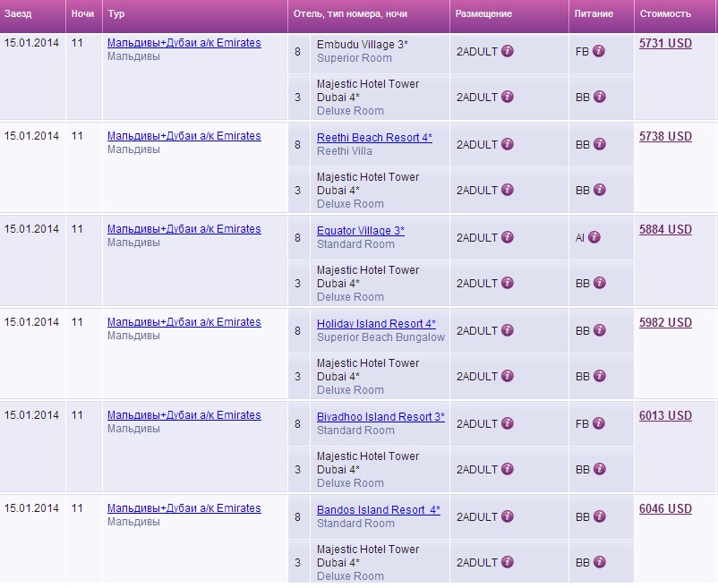Click 2ADULT help icon in Holiday Island Resort row

point(508,330)
